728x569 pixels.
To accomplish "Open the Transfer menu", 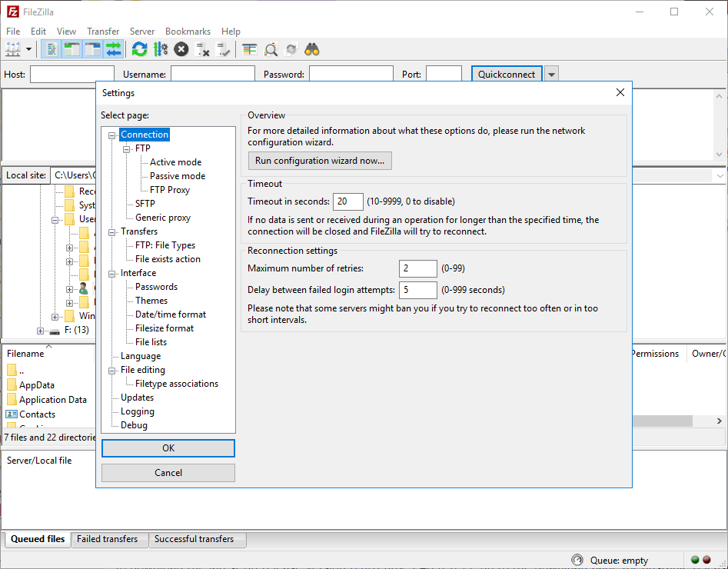I will 103,31.
